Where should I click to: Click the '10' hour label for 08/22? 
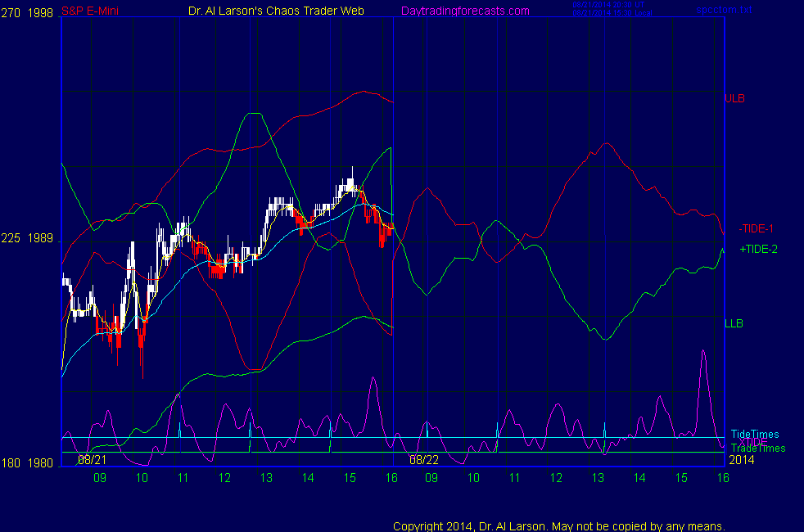473,478
